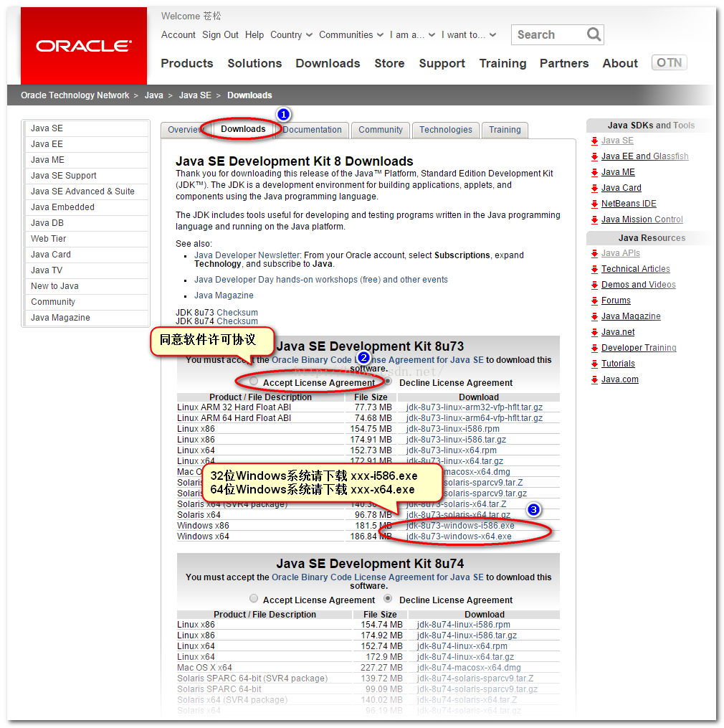
Task: Switch to the Training tab
Action: tap(505, 130)
